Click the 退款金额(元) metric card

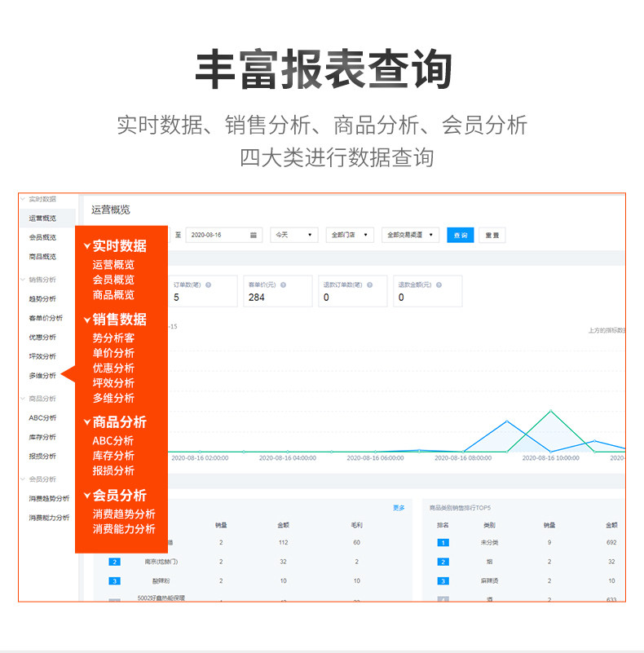coord(428,291)
